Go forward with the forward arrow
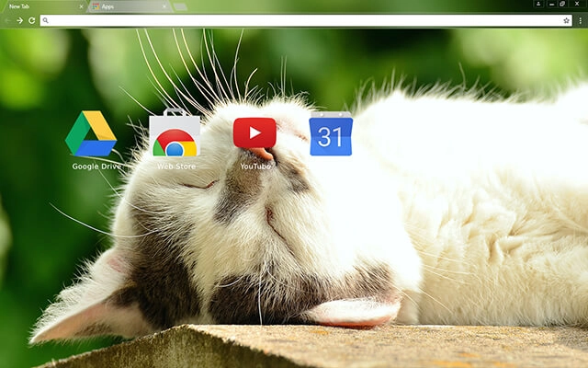The width and height of the screenshot is (588, 368). tap(20, 20)
